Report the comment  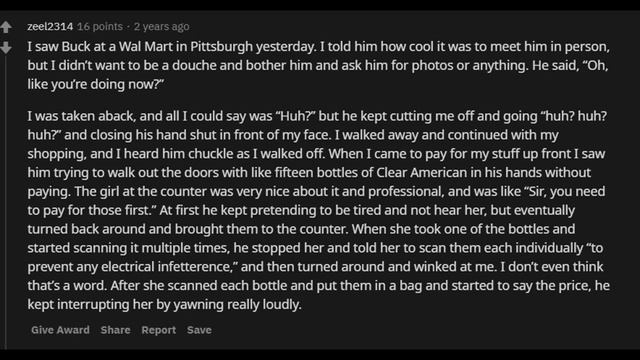158,330
